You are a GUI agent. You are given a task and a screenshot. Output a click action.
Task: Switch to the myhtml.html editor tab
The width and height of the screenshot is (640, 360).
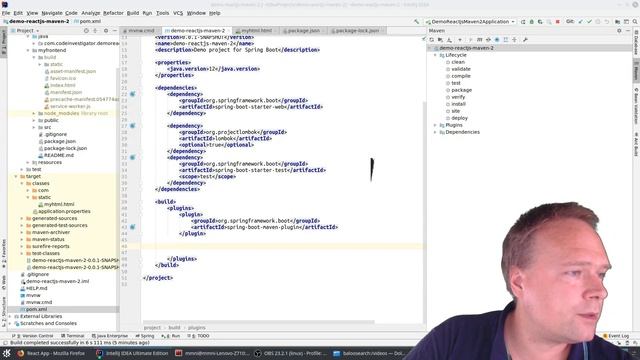[x=256, y=31]
